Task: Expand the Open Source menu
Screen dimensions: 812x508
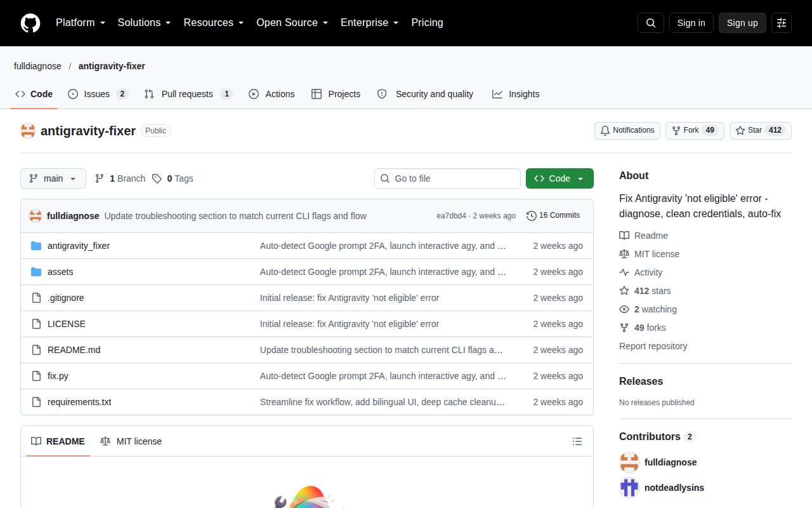Action: pyautogui.click(x=292, y=23)
